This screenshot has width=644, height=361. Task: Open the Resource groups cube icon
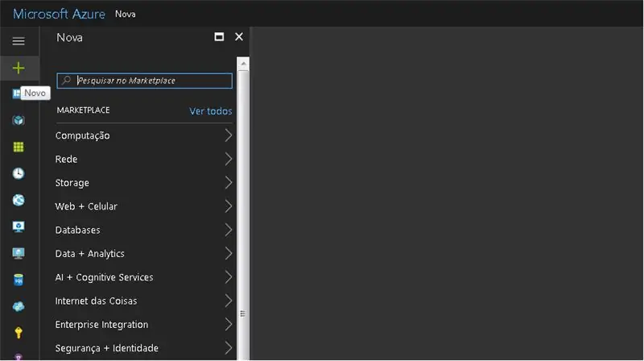click(19, 121)
